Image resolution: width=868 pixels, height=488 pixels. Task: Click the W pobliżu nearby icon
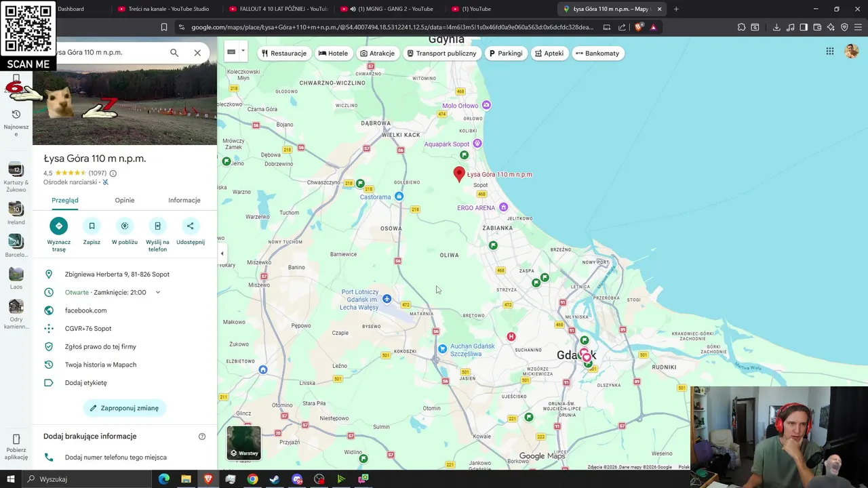tap(125, 226)
